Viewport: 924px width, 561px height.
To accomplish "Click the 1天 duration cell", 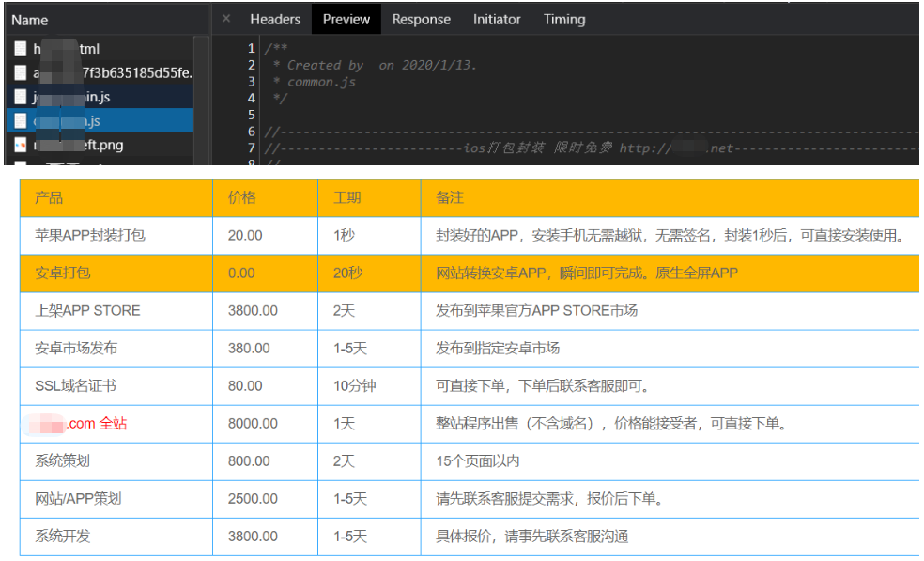I will click(369, 424).
